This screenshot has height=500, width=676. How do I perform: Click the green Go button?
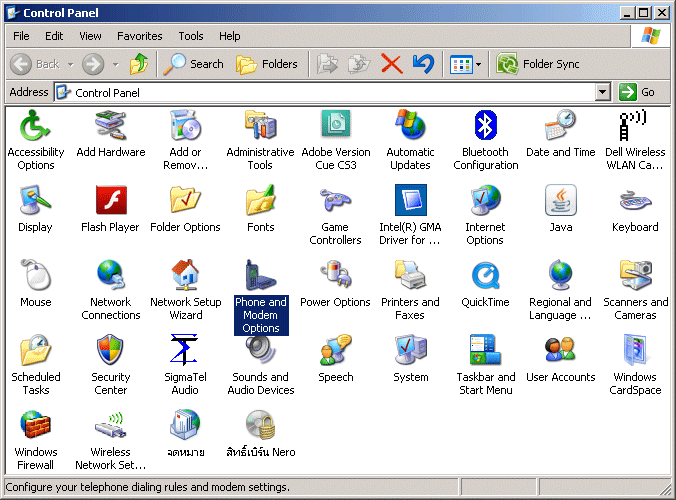point(637,92)
